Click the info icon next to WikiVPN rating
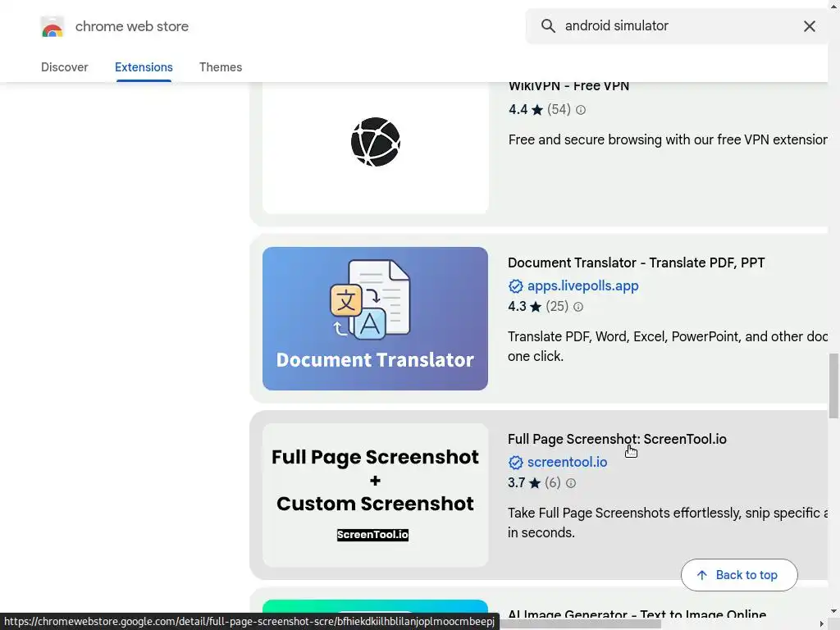The image size is (840, 630). click(581, 110)
